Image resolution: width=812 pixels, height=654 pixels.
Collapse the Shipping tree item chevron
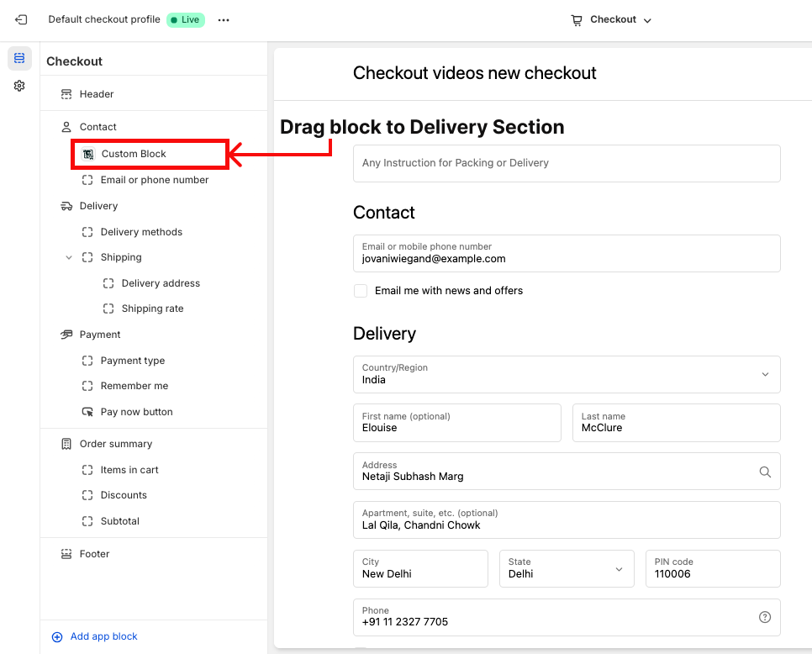(69, 257)
